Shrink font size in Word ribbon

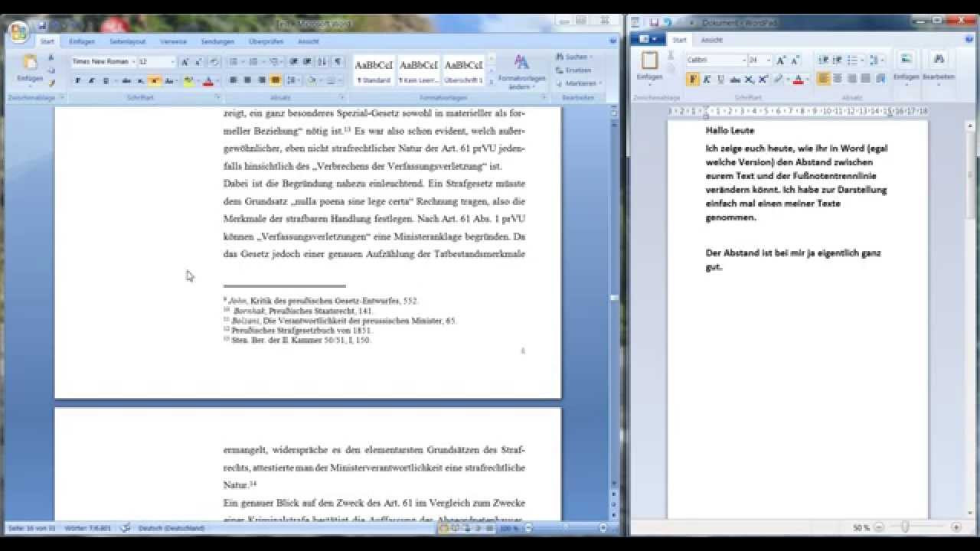198,61
